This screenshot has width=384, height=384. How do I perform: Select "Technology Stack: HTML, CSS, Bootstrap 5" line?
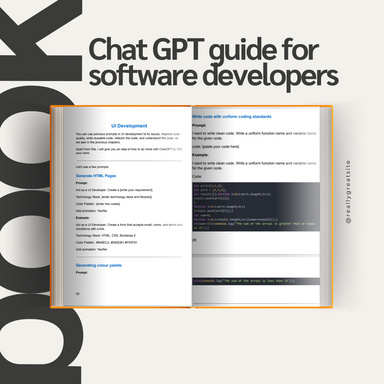pos(106,235)
